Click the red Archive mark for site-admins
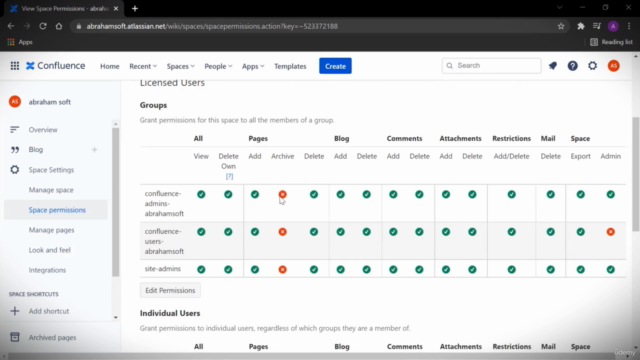Viewport: 640px width, 360px height. 282,269
